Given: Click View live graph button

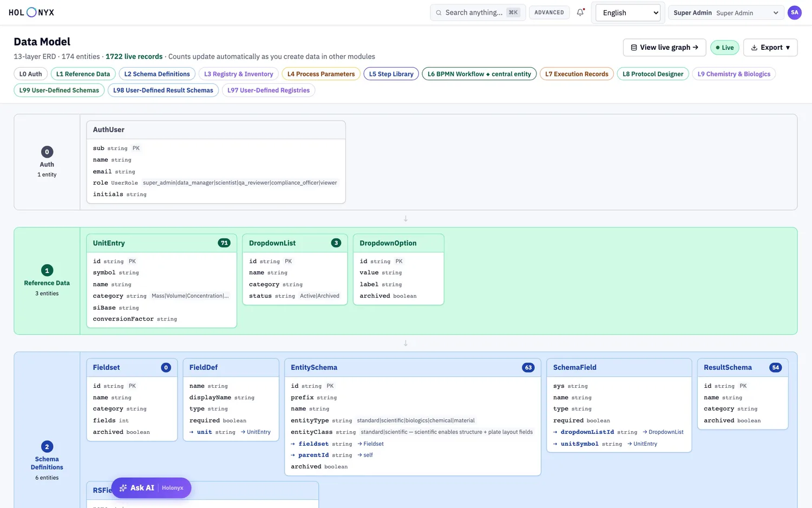Looking at the screenshot, I should tap(664, 48).
